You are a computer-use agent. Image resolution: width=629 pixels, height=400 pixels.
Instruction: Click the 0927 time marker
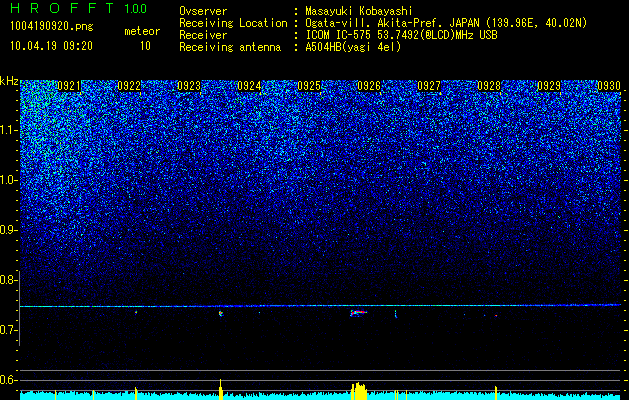click(x=429, y=86)
